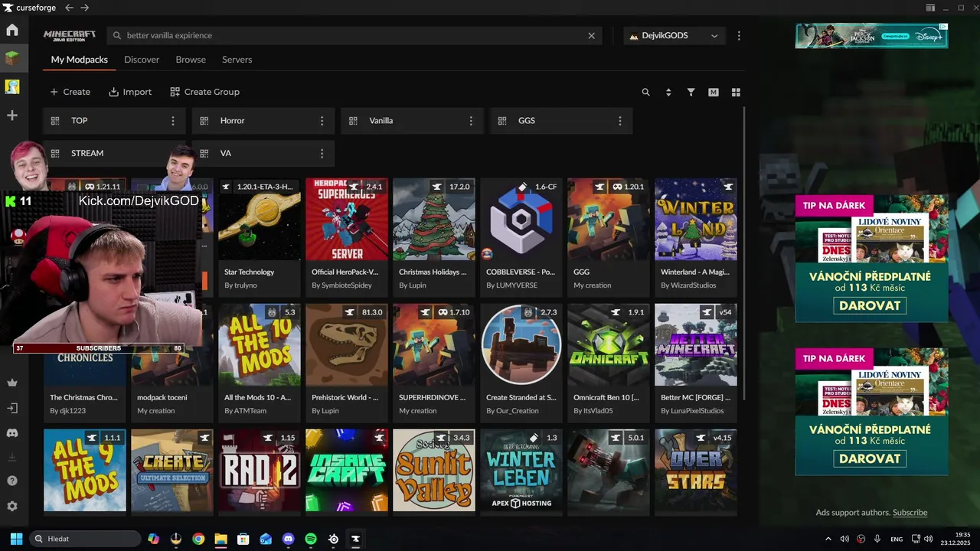
Task: Expand the Horror modpack group
Action: click(263, 121)
